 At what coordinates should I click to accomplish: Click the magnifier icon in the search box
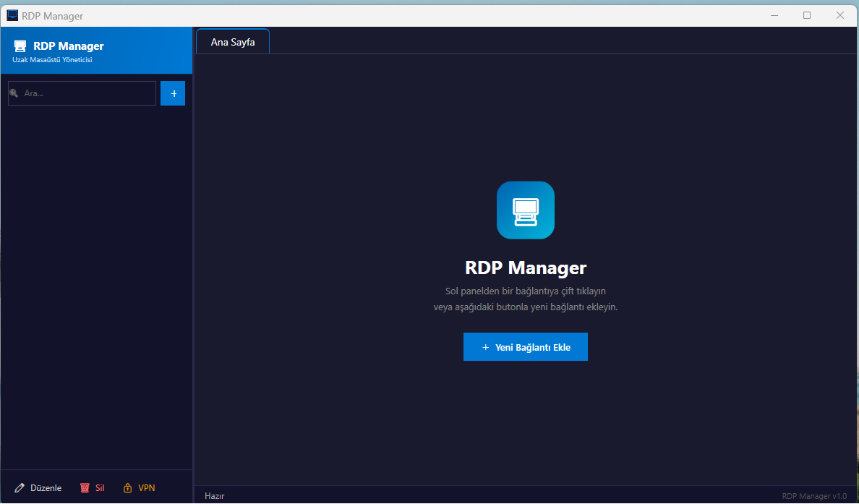coord(14,93)
